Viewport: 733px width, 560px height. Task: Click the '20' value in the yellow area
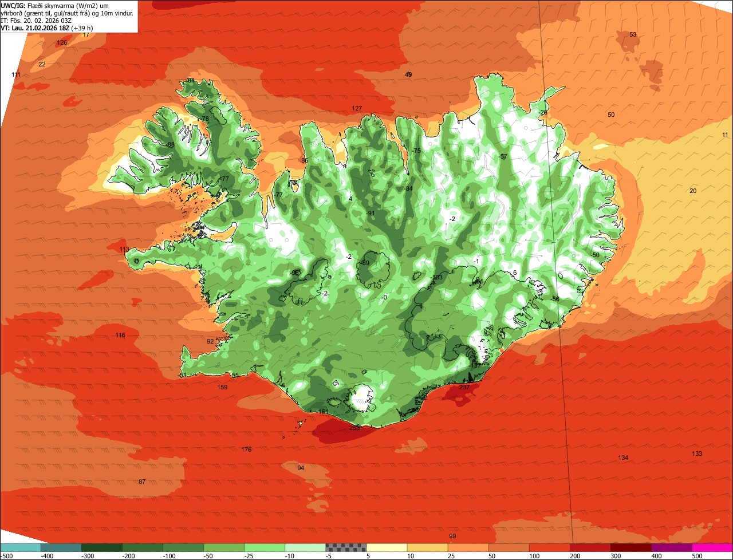click(x=693, y=191)
